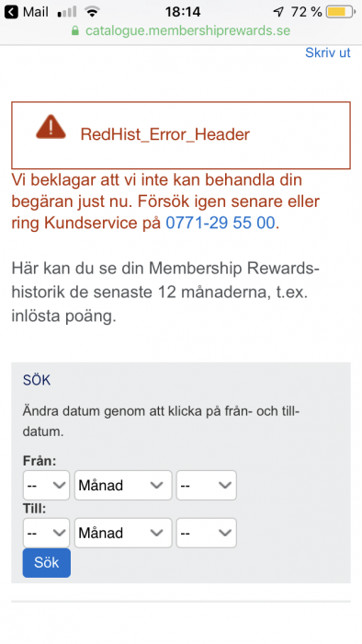
Task: Open the Till Månad dropdown
Action: pos(123,533)
